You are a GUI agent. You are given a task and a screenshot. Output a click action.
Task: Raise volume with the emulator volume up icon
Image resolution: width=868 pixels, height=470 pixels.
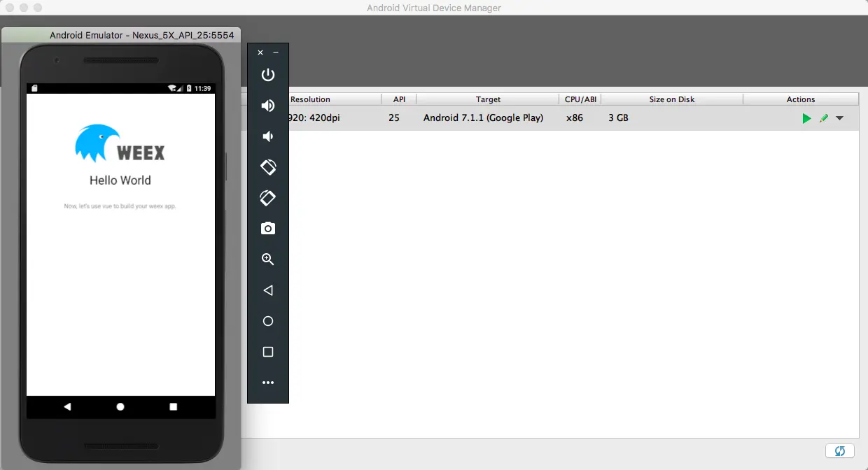268,106
